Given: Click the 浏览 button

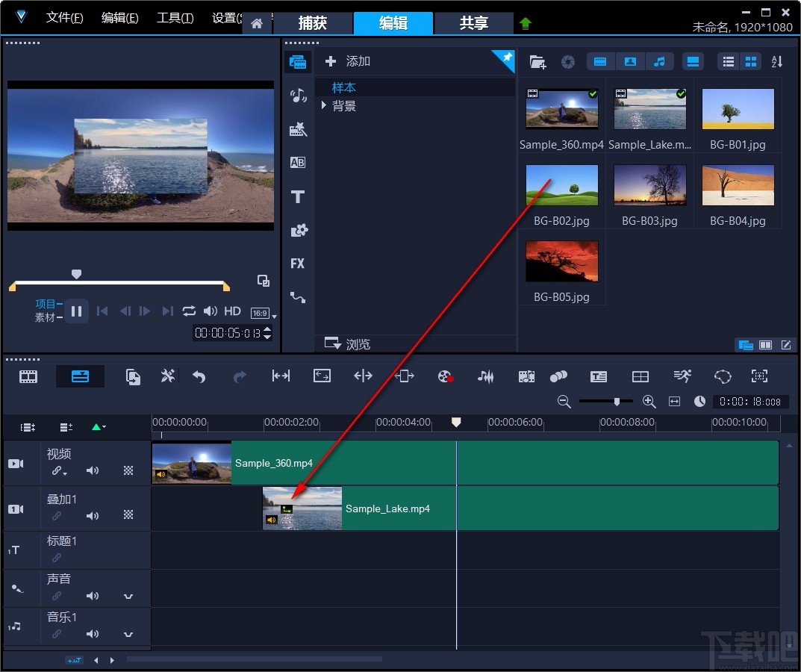Looking at the screenshot, I should tap(348, 344).
